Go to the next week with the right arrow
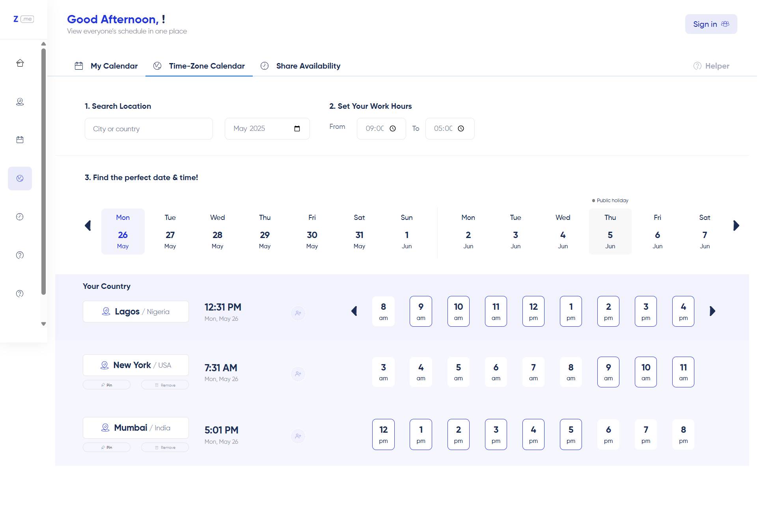Viewport: 759px width, 532px height. point(736,226)
